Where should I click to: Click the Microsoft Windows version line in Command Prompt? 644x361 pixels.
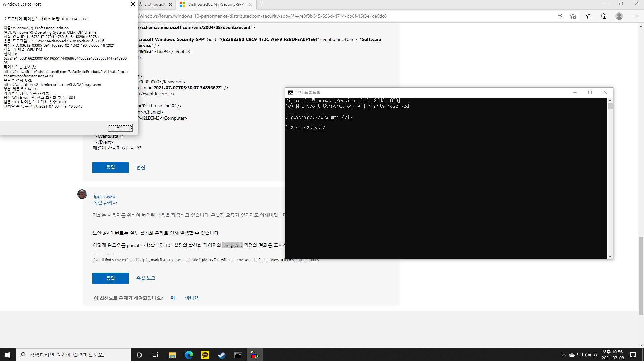point(343,101)
